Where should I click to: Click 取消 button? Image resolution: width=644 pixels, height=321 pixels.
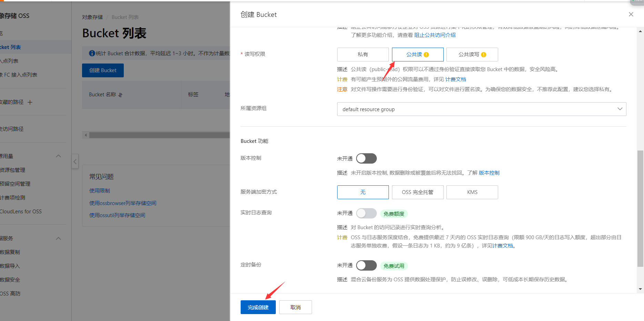295,307
